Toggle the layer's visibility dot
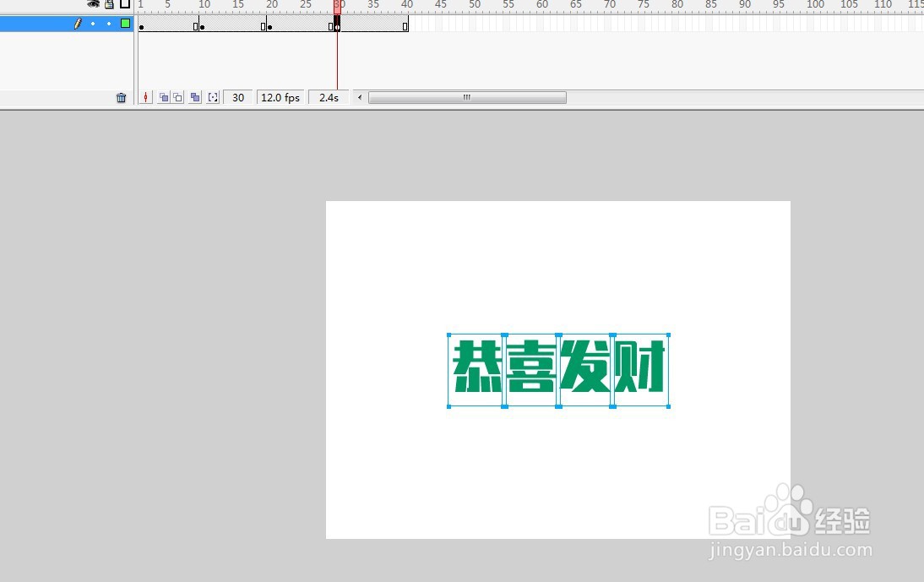The image size is (924, 582). (93, 23)
